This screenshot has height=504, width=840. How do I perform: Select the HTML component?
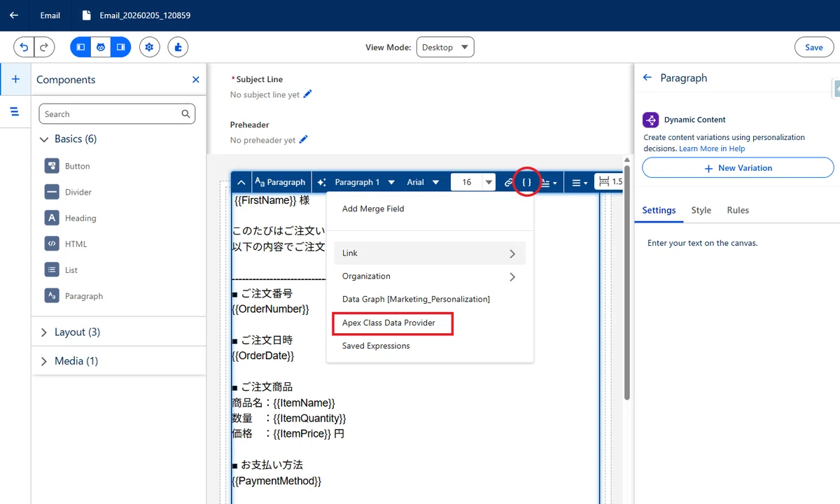pyautogui.click(x=66, y=244)
